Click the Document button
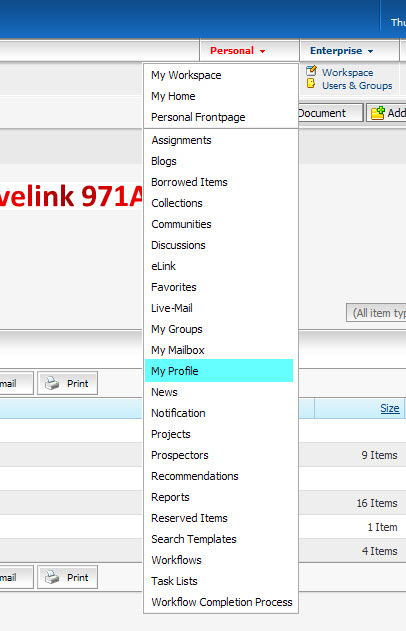 331,113
